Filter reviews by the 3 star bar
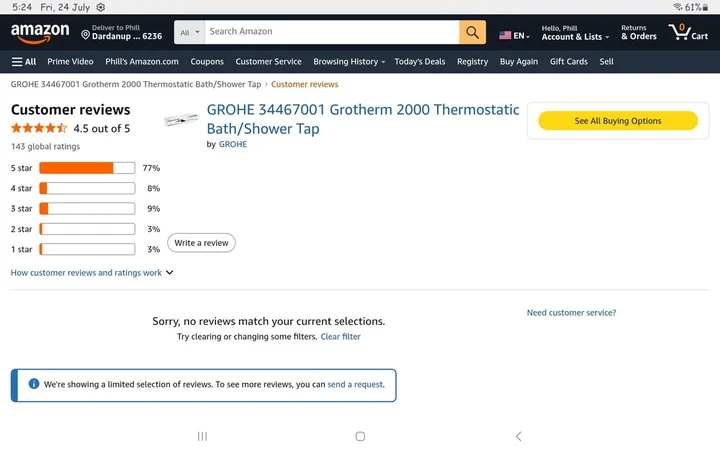The height and width of the screenshot is (450, 720). [87, 208]
